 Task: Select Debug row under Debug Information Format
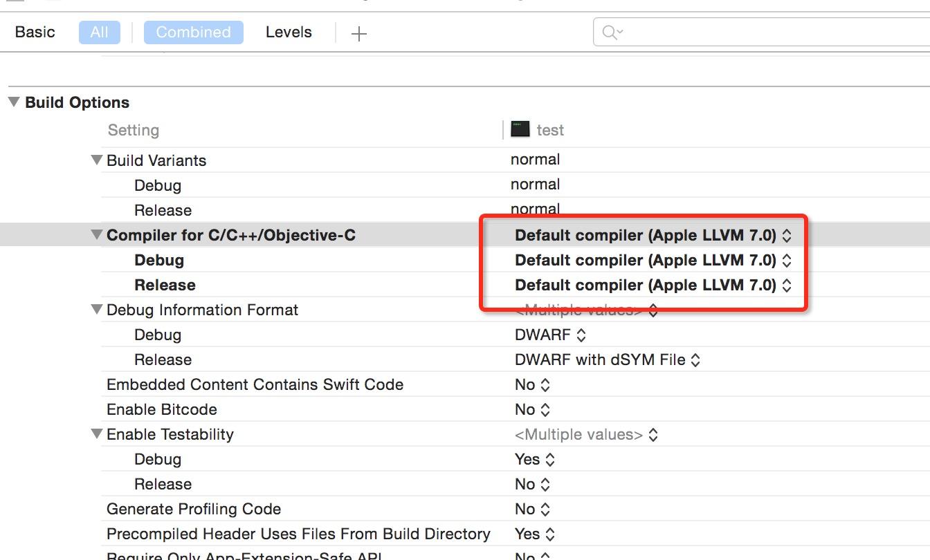click(158, 335)
